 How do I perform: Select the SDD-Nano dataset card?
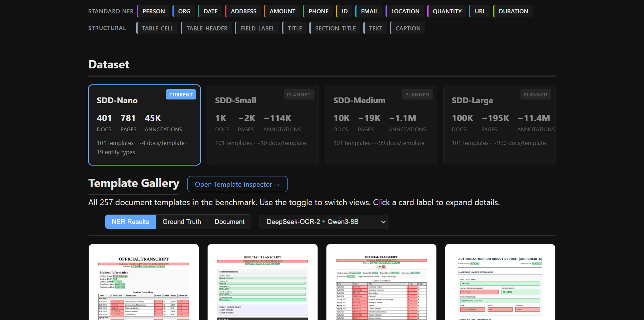pyautogui.click(x=144, y=125)
